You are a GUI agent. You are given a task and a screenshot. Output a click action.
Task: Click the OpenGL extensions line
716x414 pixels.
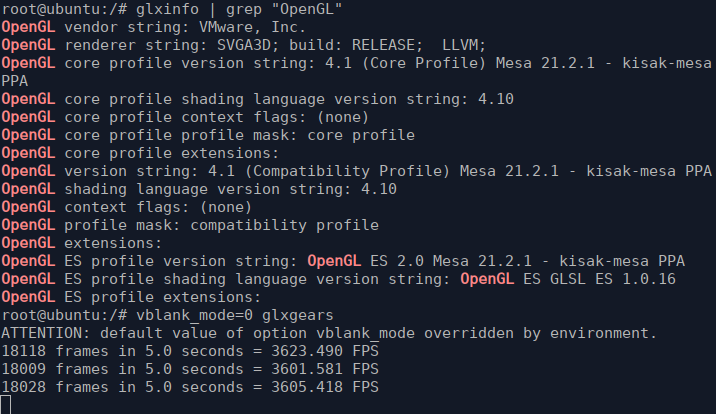pos(82,243)
